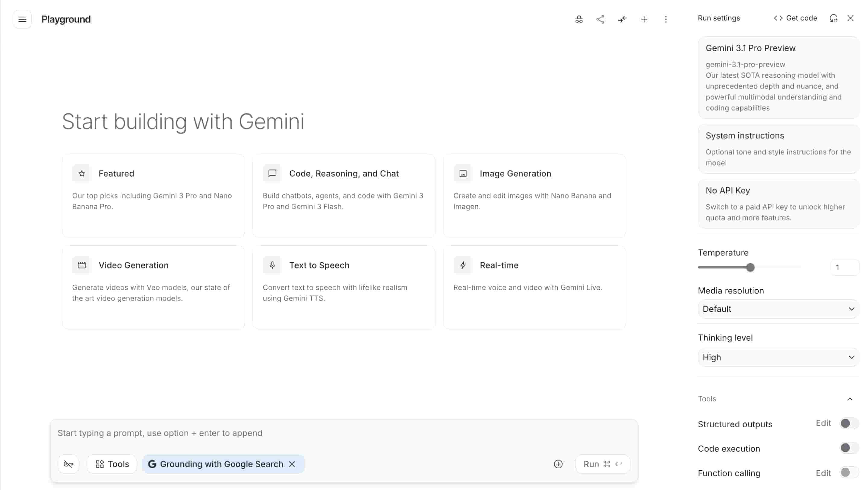Open the Thinking level dropdown
The image size is (868, 490).
[x=778, y=357]
